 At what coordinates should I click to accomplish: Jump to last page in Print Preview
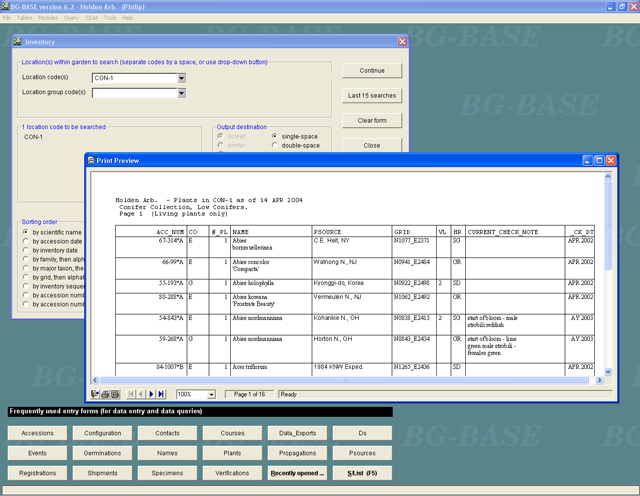(161, 394)
